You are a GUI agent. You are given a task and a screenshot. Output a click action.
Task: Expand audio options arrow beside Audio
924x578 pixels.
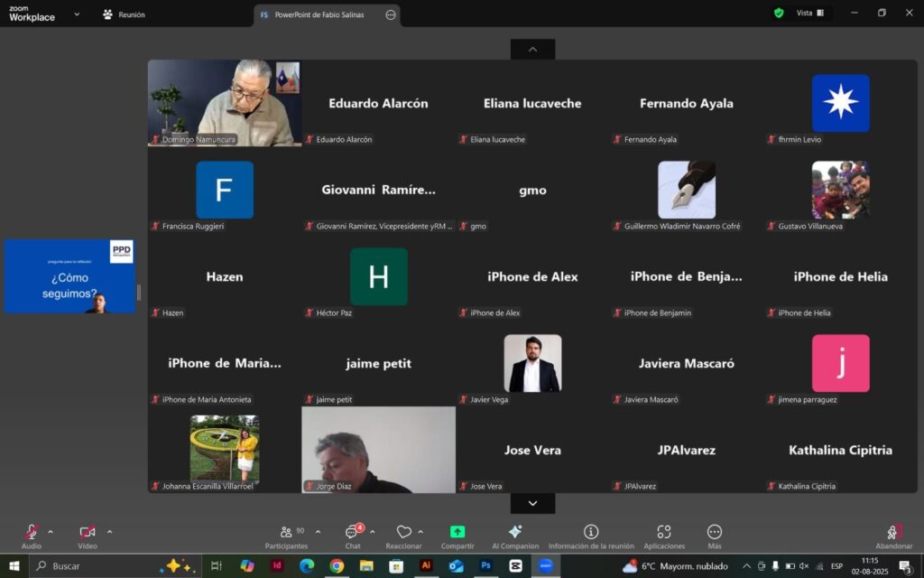point(51,532)
